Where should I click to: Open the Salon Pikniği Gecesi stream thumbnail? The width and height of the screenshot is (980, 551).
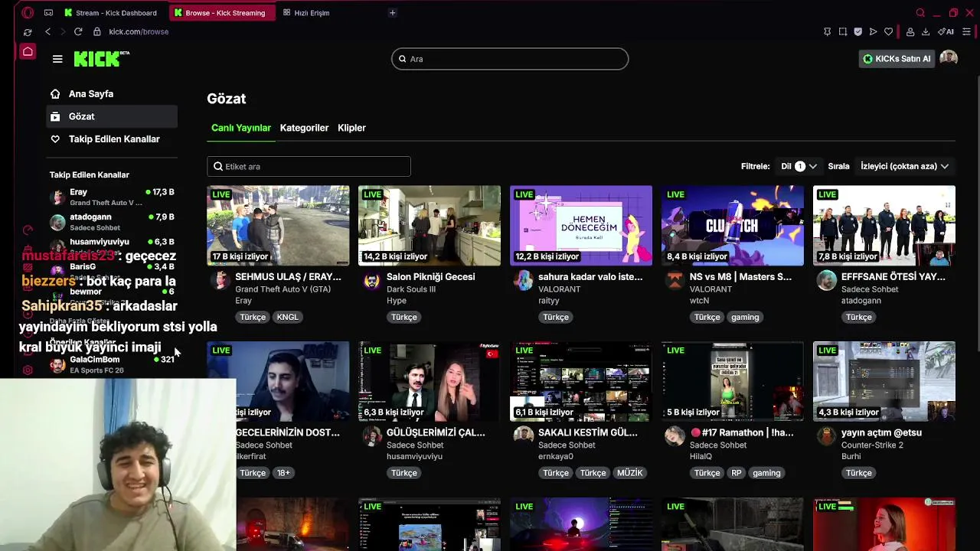click(430, 226)
